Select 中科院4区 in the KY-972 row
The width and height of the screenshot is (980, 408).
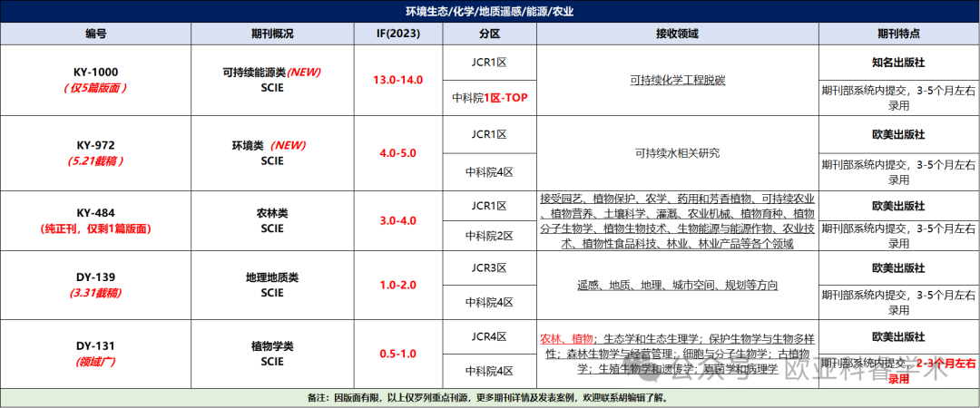point(489,172)
